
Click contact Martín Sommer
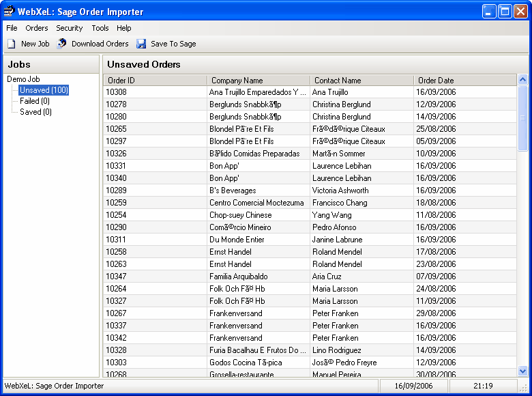pyautogui.click(x=338, y=154)
